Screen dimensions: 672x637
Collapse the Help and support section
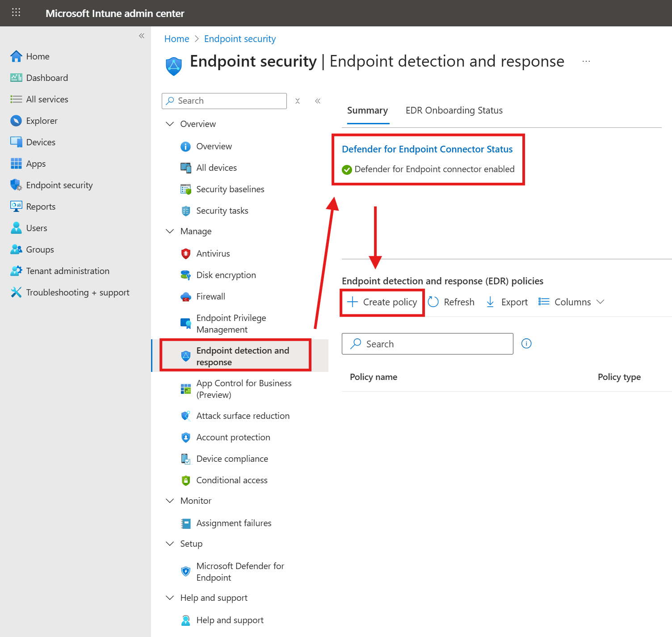(x=170, y=598)
